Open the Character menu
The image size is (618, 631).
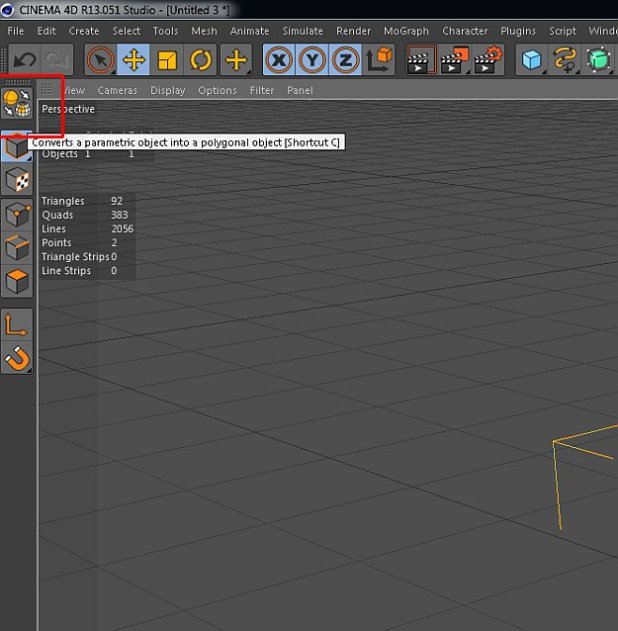tap(465, 31)
